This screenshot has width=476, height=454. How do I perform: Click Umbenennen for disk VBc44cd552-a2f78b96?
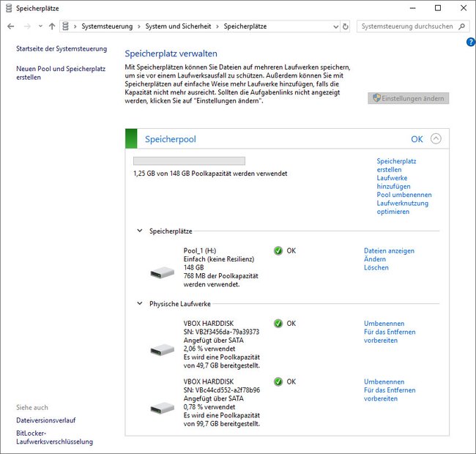384,382
